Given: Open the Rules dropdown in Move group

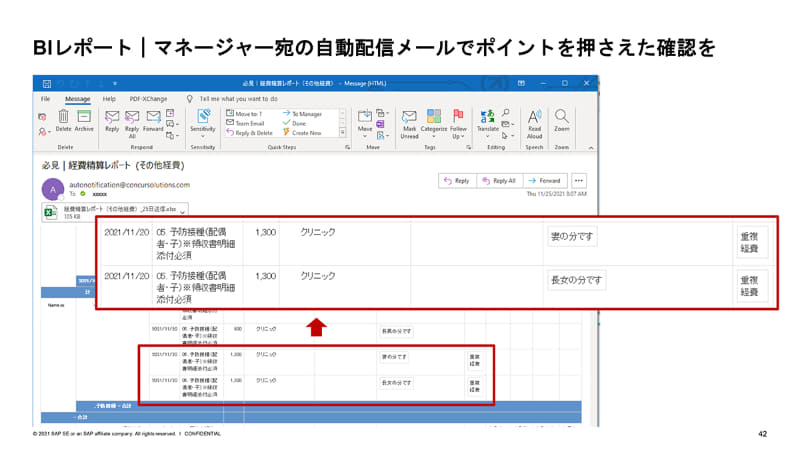Looking at the screenshot, I should pyautogui.click(x=382, y=113).
